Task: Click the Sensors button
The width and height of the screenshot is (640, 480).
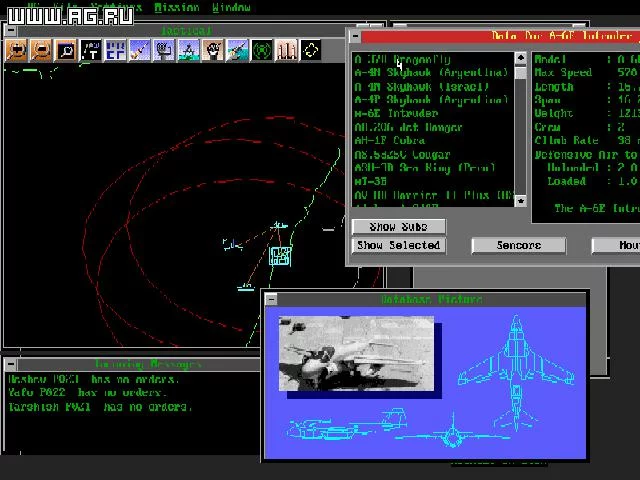Action: [519, 245]
